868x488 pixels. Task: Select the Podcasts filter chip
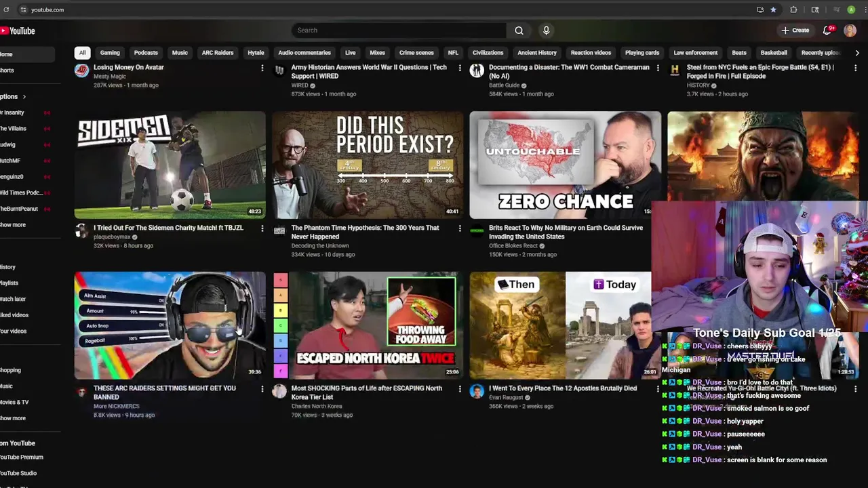click(146, 53)
